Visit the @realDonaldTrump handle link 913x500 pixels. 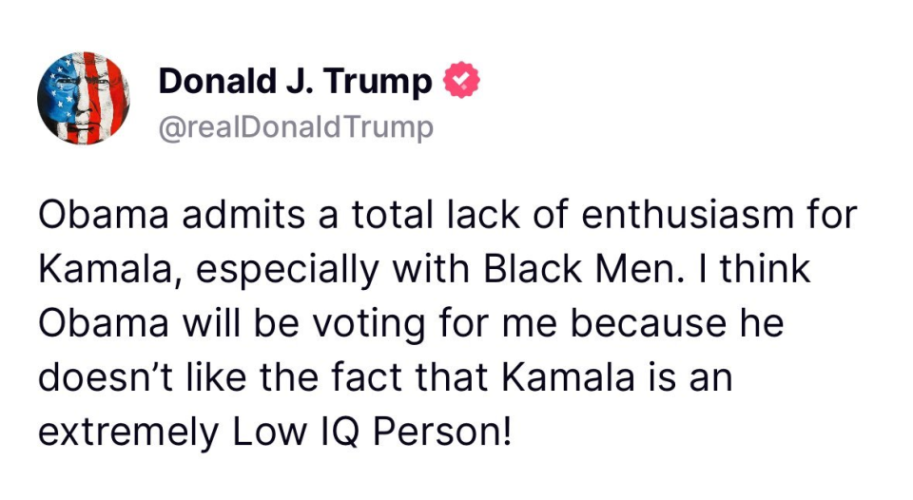(296, 127)
